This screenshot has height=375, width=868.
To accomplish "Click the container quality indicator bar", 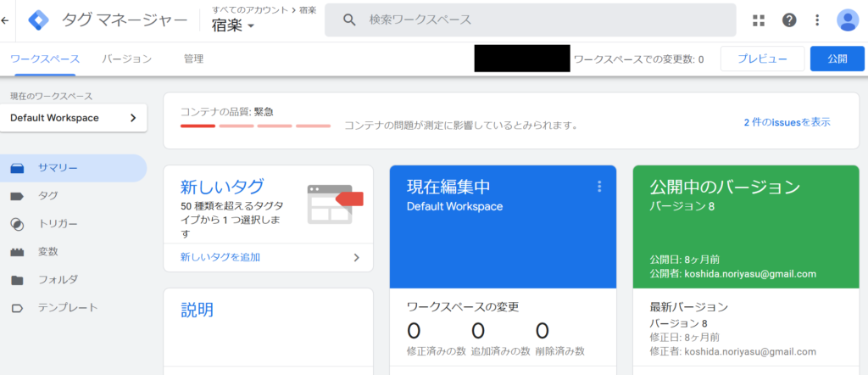I will [255, 126].
